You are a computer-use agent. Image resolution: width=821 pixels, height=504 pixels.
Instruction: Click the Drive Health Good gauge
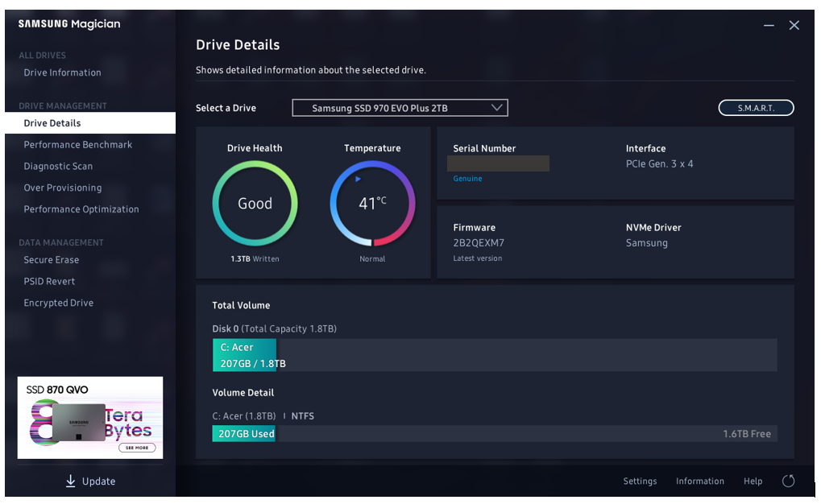click(255, 203)
